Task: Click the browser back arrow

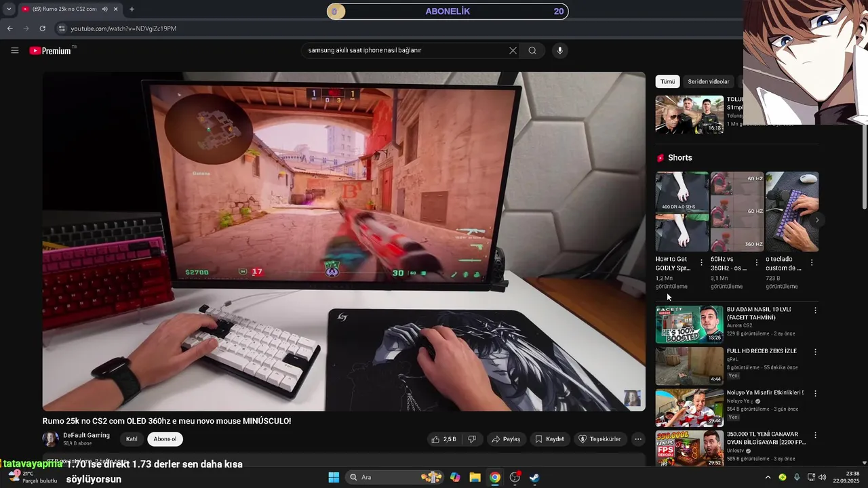Action: point(9,28)
